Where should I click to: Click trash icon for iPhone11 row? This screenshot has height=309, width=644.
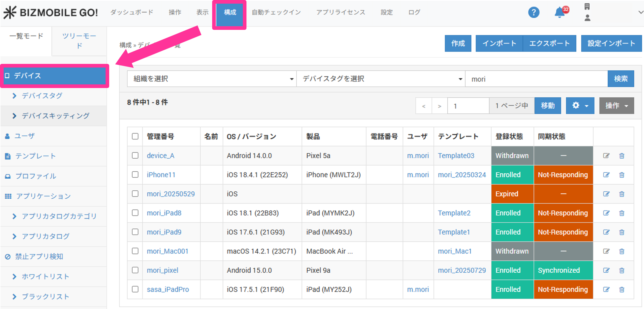[x=622, y=175]
